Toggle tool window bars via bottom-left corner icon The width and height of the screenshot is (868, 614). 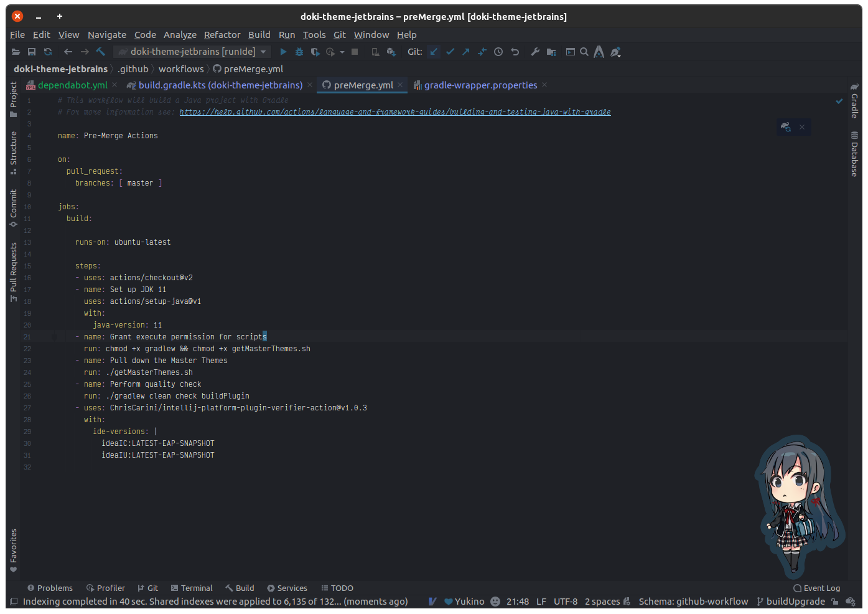click(14, 602)
